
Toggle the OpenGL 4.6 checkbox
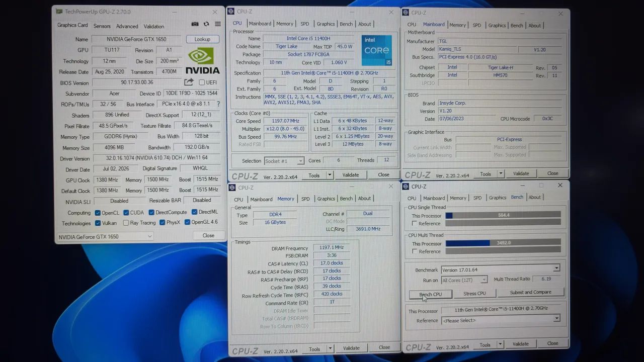coord(187,222)
